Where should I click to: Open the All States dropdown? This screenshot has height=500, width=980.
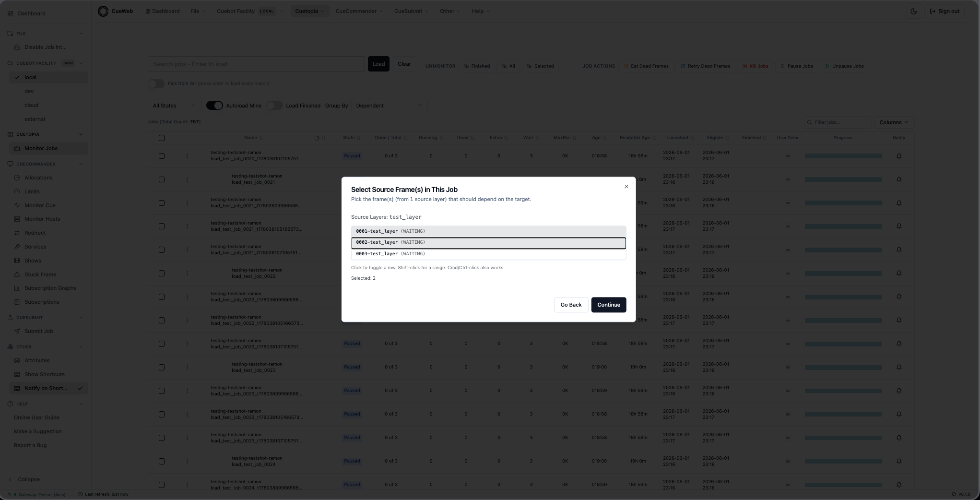(x=174, y=106)
